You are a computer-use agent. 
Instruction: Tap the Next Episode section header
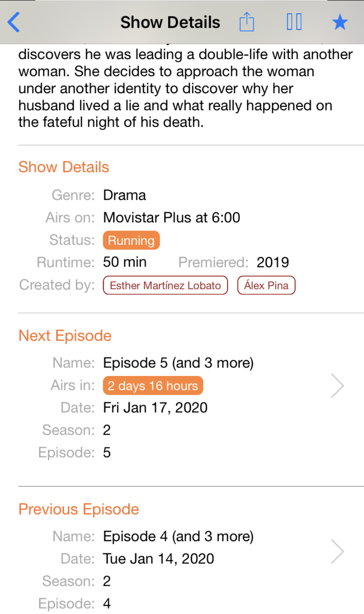[65, 336]
